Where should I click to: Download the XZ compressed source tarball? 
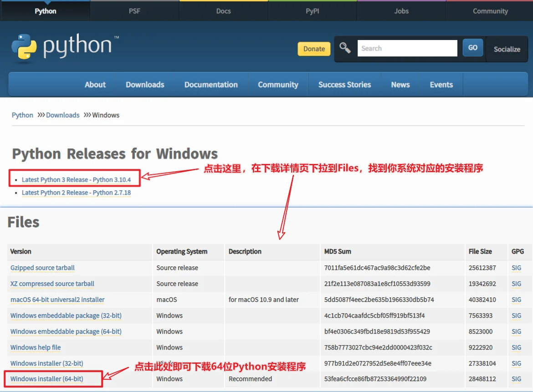(x=52, y=284)
